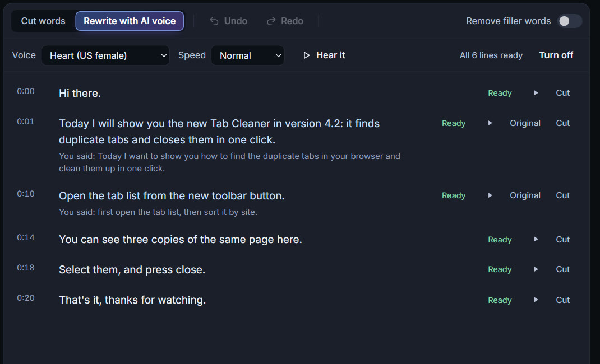This screenshot has width=600, height=364.
Task: Turn off the AI voice rewrite
Action: point(556,55)
